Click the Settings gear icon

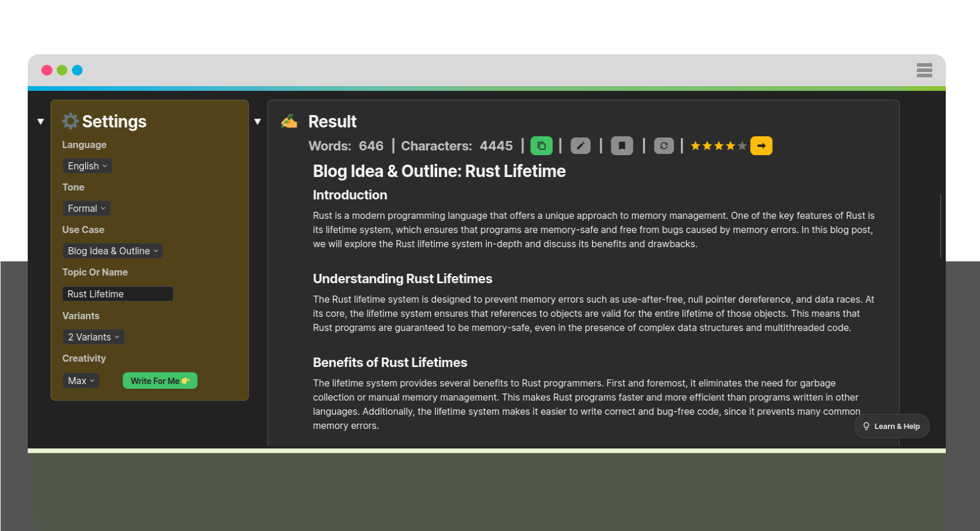click(x=71, y=121)
